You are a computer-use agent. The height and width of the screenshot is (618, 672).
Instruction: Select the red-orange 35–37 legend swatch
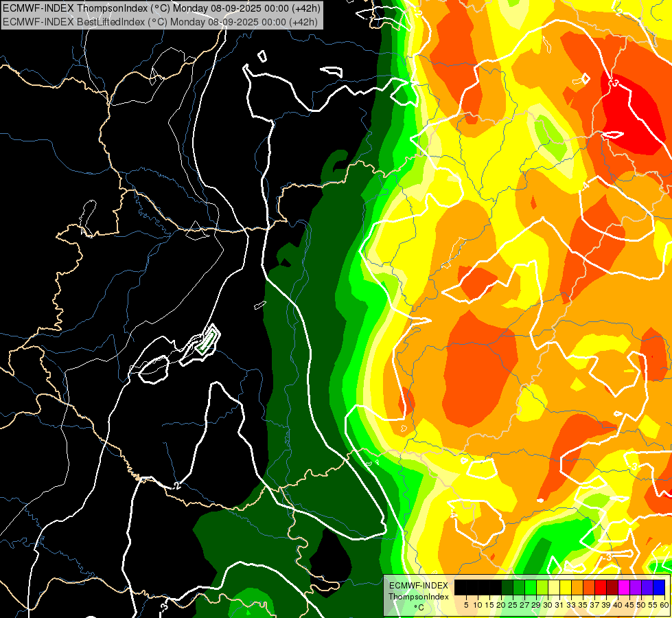click(589, 587)
